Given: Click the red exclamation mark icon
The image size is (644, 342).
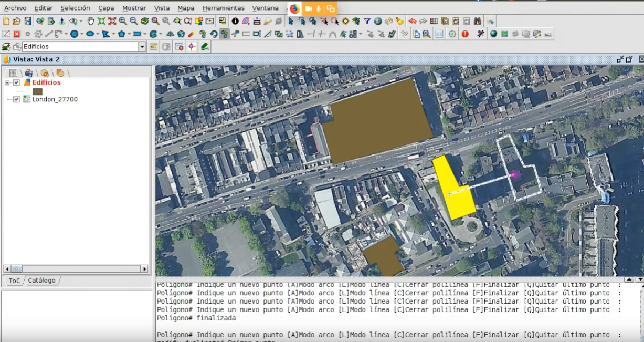Looking at the screenshot, I should (x=465, y=34).
